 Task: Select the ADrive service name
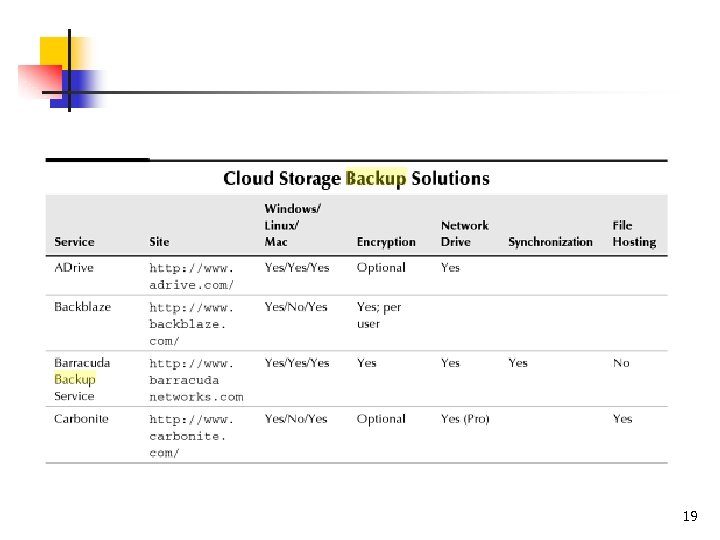click(x=73, y=268)
